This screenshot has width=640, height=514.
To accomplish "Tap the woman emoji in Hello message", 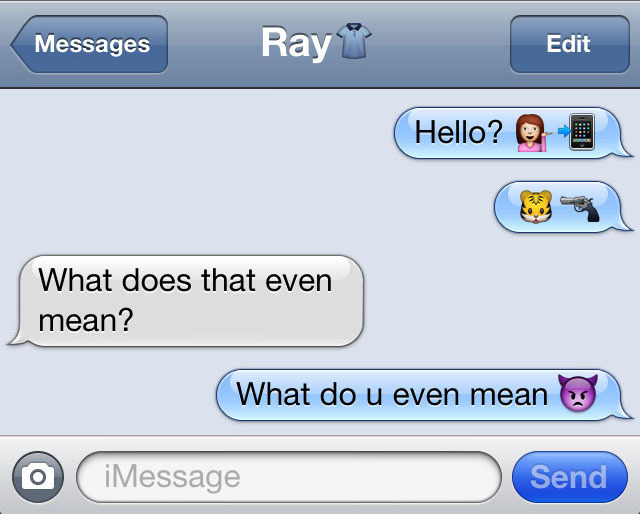I will 532,133.
